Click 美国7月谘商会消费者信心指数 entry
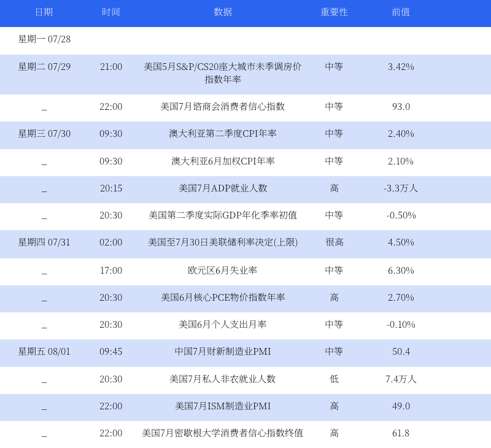Screen dimensions: 491x448 223,106
